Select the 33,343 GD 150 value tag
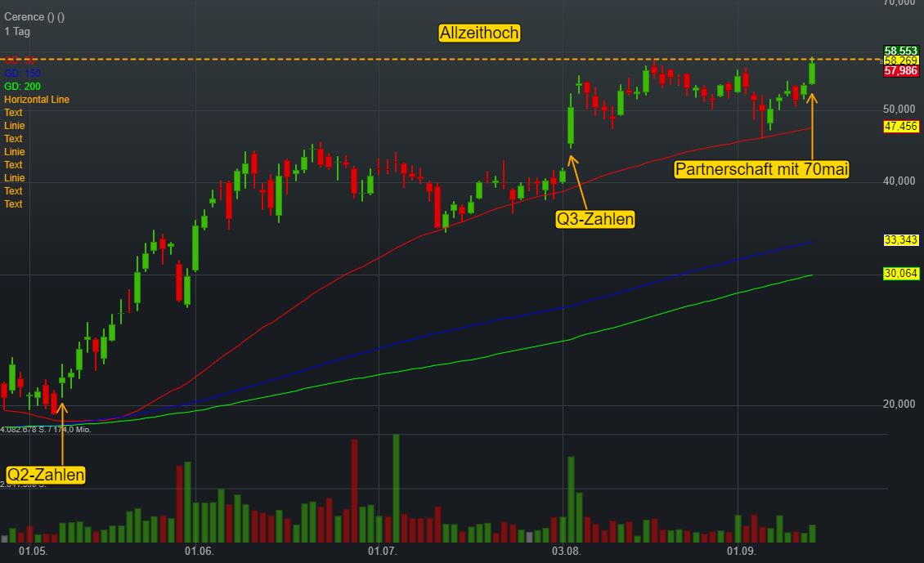 [901, 239]
